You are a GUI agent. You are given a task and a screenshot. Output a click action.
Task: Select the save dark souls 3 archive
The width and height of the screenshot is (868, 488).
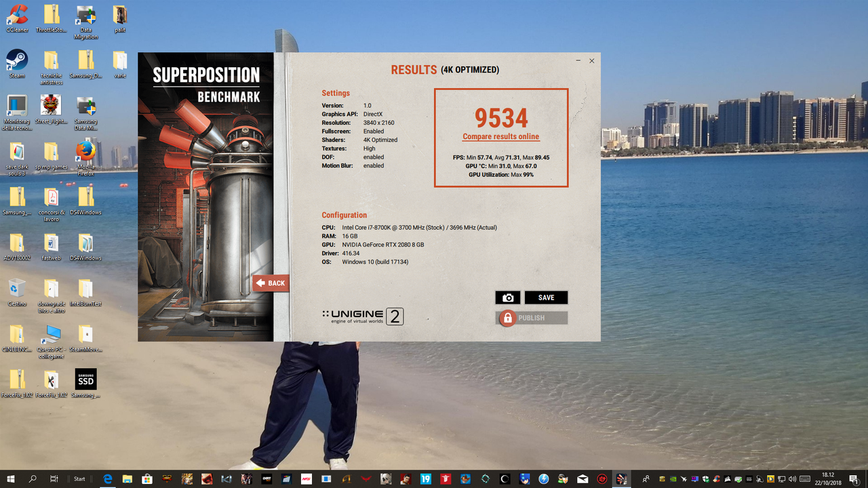17,159
